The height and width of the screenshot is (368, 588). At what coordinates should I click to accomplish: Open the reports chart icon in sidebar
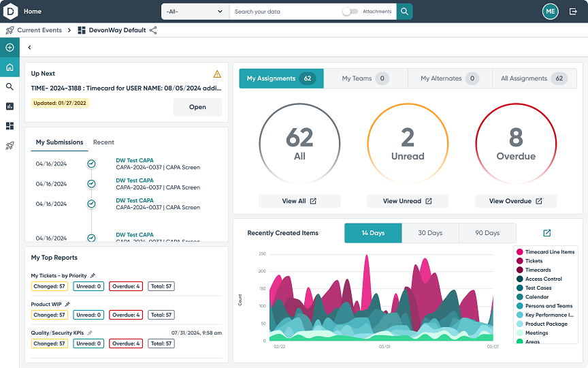click(10, 106)
